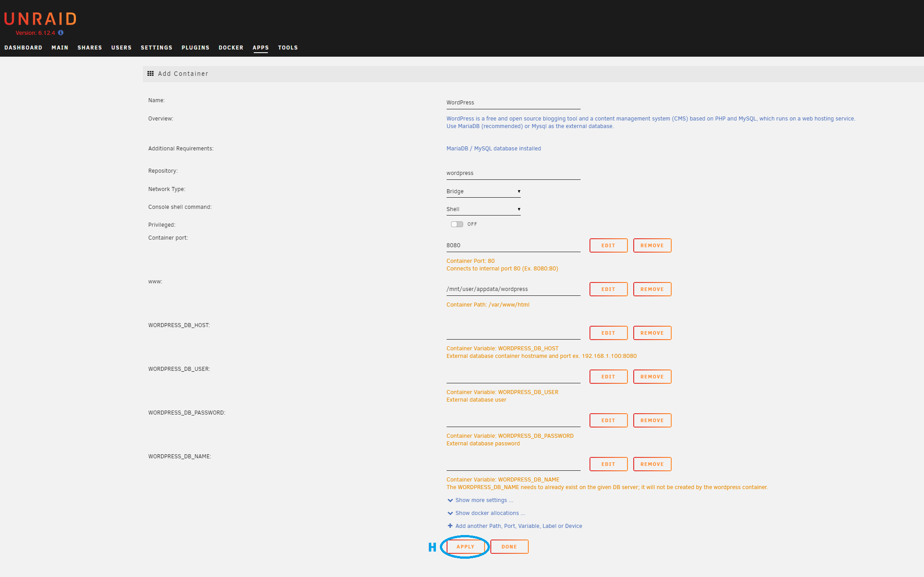The height and width of the screenshot is (577, 924).
Task: Expand Show docker allocations
Action: point(489,513)
